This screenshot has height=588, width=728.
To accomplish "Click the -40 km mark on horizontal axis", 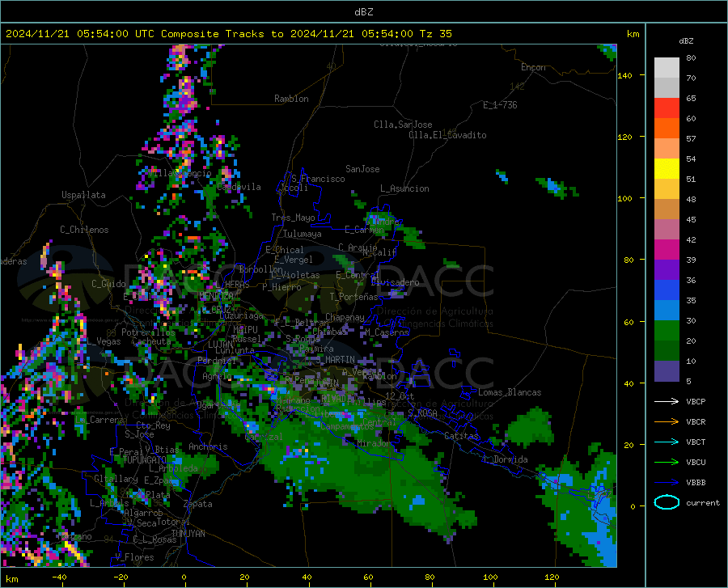I will click(59, 577).
